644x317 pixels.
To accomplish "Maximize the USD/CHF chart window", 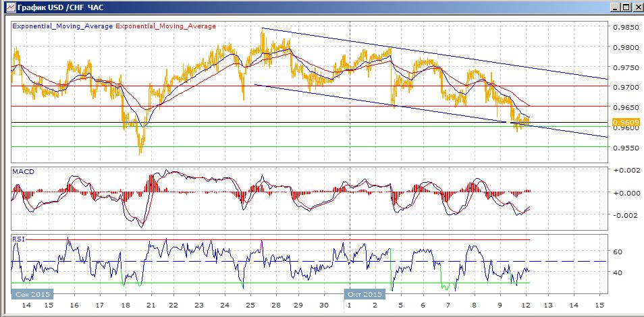I will pyautogui.click(x=625, y=7).
